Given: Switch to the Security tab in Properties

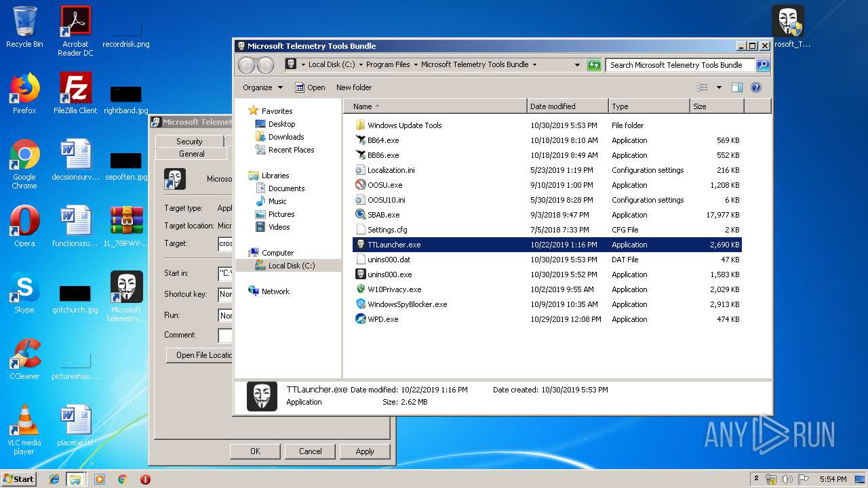Looking at the screenshot, I should coord(189,142).
